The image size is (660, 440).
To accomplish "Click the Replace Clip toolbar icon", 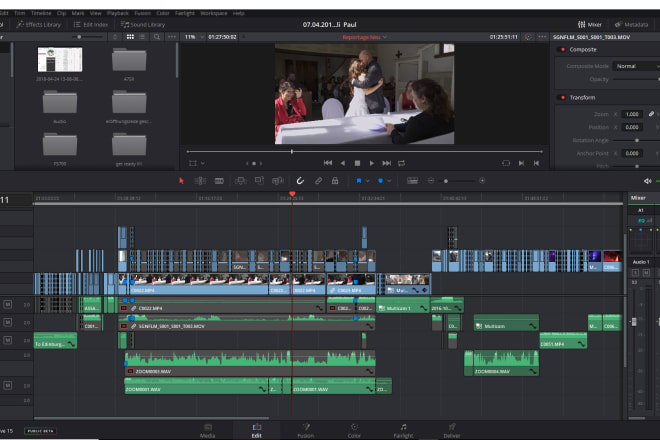I will point(278,181).
